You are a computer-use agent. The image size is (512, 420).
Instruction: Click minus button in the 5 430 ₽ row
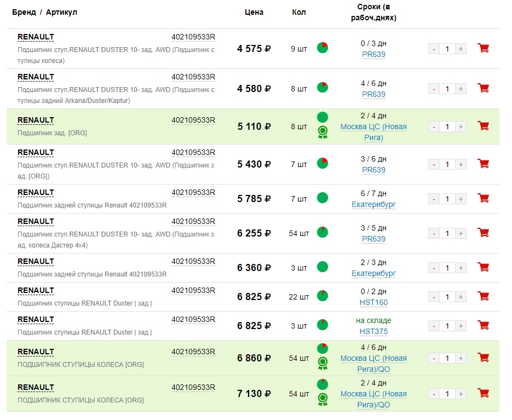(x=434, y=165)
